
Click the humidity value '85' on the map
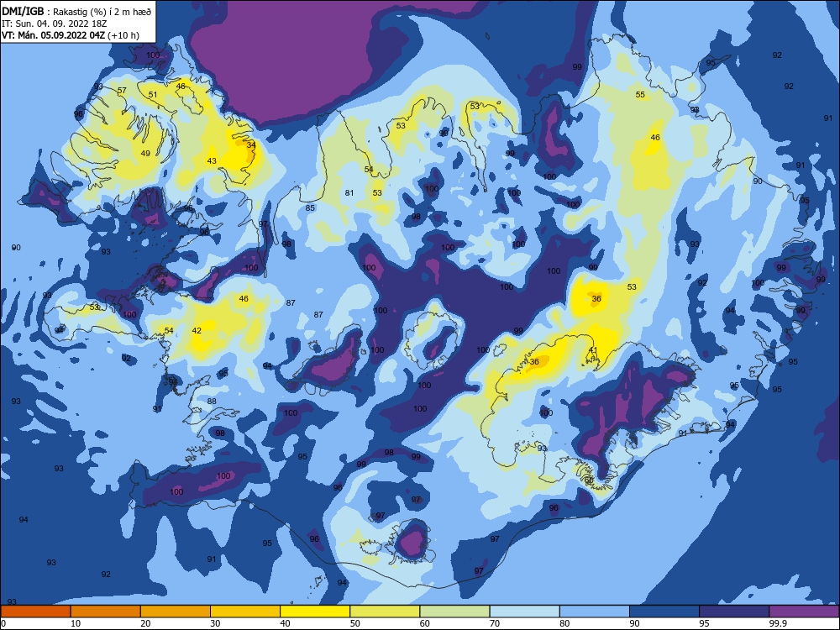310,207
